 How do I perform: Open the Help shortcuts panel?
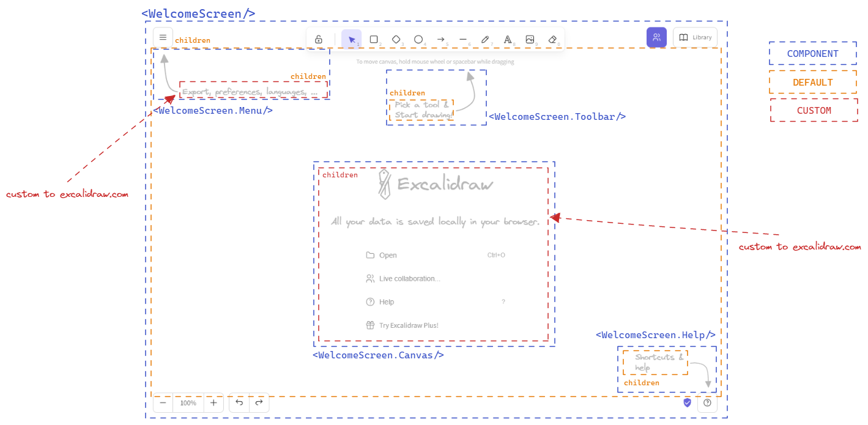tap(707, 403)
